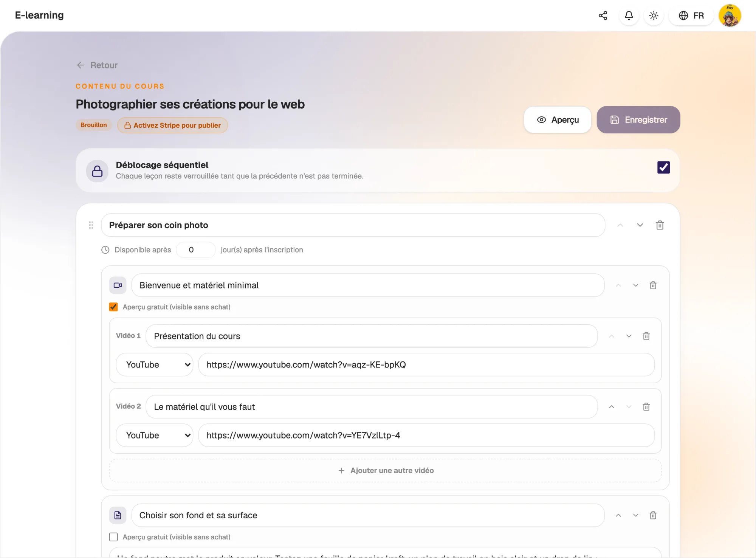This screenshot has width=756, height=558.
Task: Edit lesson title Choisir son fond et sa surface
Action: pos(368,515)
